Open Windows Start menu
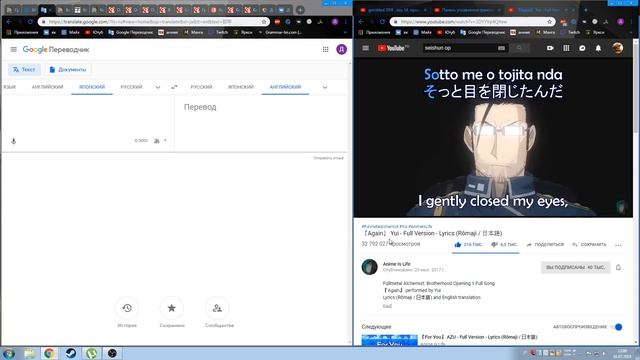Image resolution: width=640 pixels, height=360 pixels. click(9, 353)
